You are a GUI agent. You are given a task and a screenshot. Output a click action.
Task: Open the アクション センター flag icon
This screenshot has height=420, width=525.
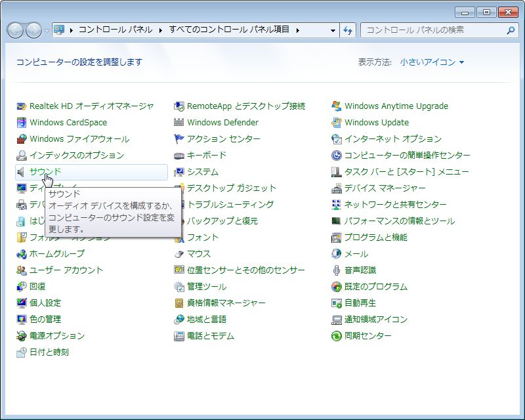179,139
